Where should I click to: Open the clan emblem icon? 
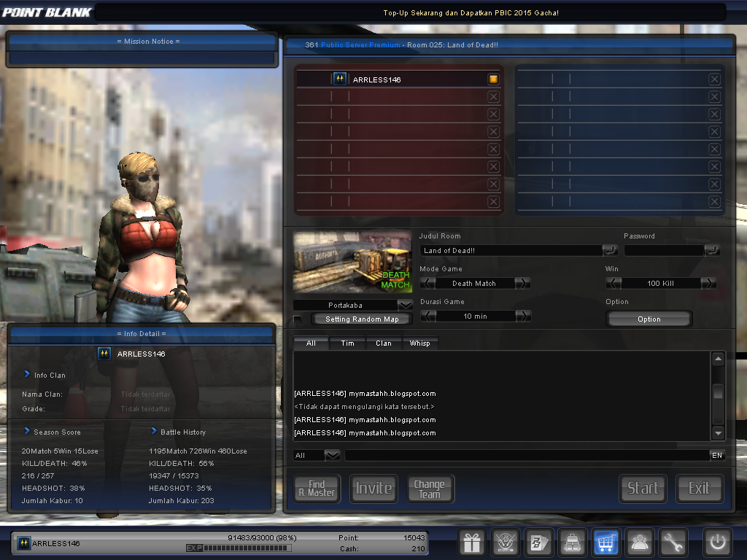click(x=506, y=542)
